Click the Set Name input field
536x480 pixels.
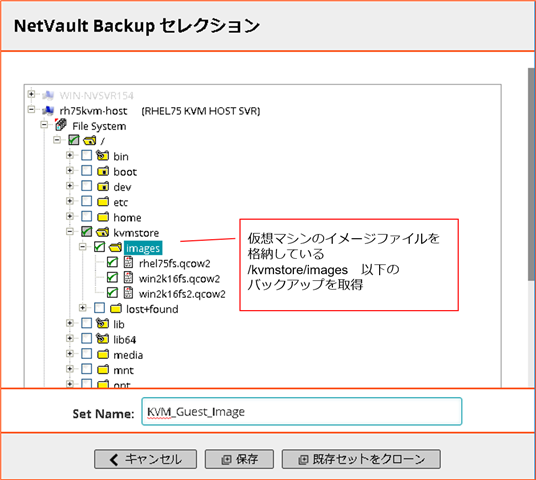pyautogui.click(x=302, y=412)
